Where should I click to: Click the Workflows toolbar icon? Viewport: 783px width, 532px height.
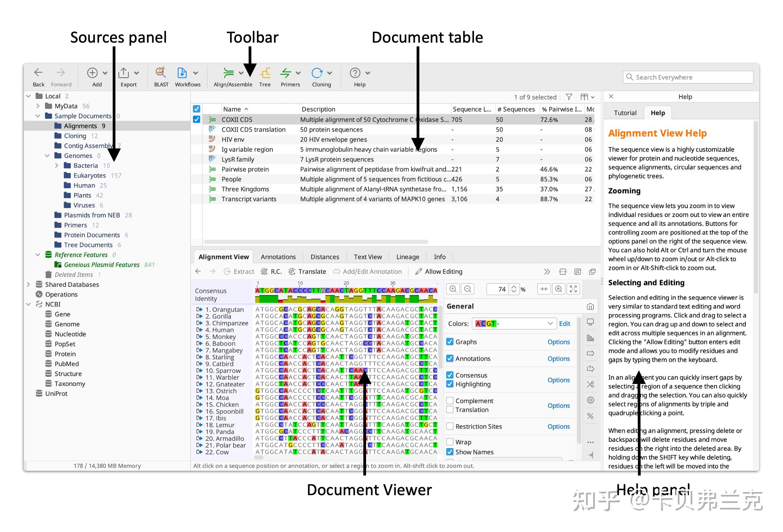tap(182, 73)
